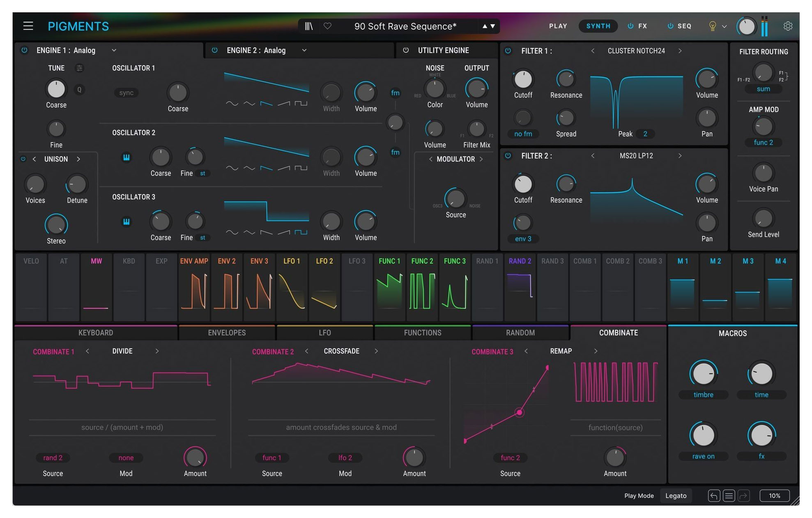Toggle the FX section power button
The width and height of the screenshot is (812, 518).
(630, 26)
